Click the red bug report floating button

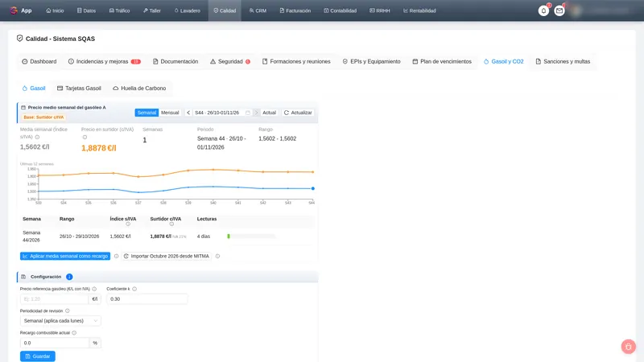pyautogui.click(x=628, y=347)
